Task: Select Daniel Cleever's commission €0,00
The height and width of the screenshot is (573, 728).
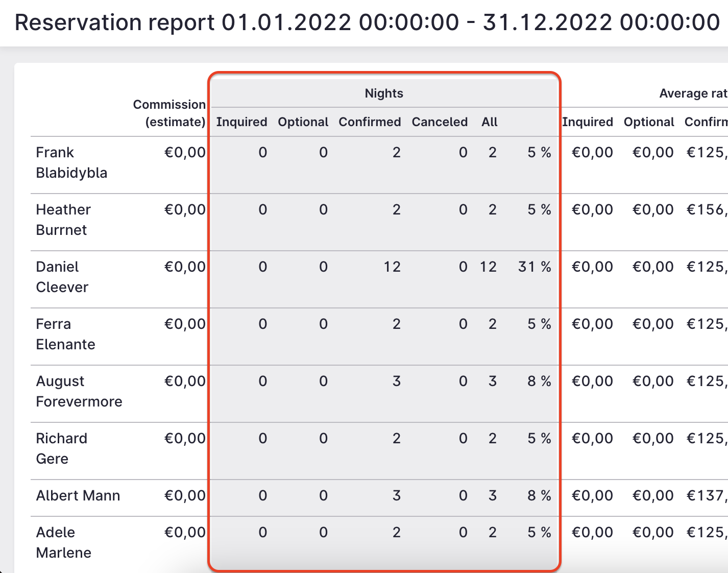Action: coord(185,267)
